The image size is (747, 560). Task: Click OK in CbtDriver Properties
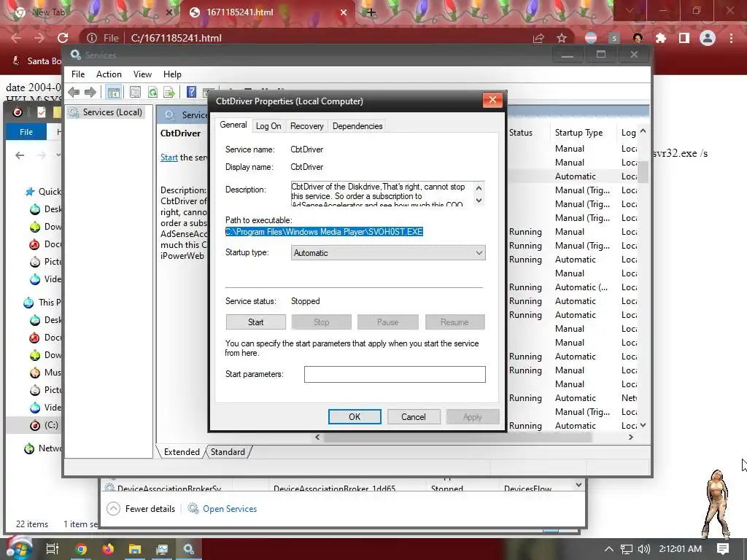(x=355, y=416)
